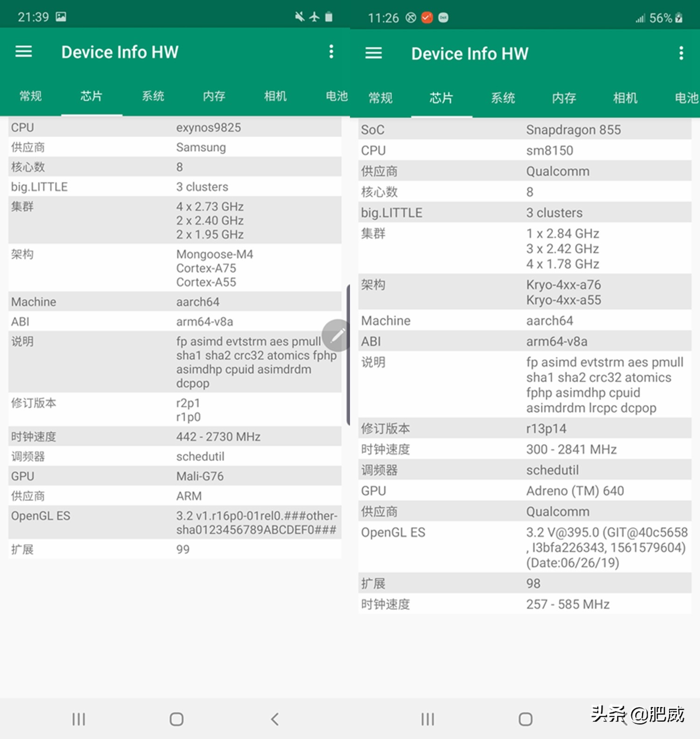Viewport: 700px width, 739px height.
Task: Tap home button on left navigation bar
Action: 176,719
